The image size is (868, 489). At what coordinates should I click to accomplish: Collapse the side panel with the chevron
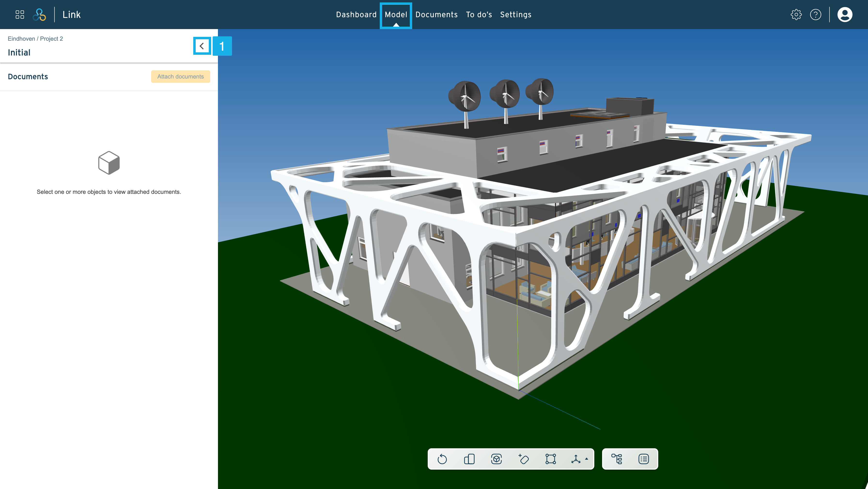click(202, 46)
